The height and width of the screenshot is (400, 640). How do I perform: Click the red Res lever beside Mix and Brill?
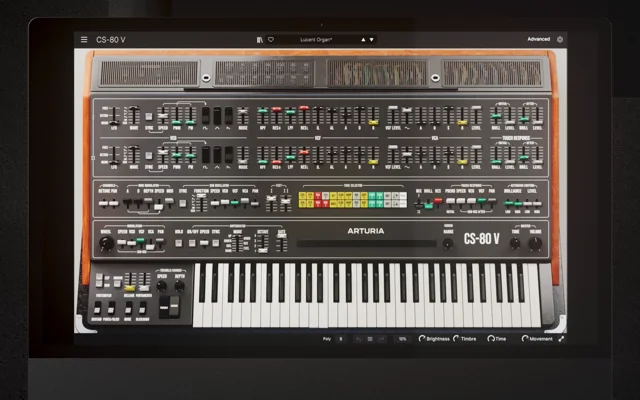tap(438, 201)
